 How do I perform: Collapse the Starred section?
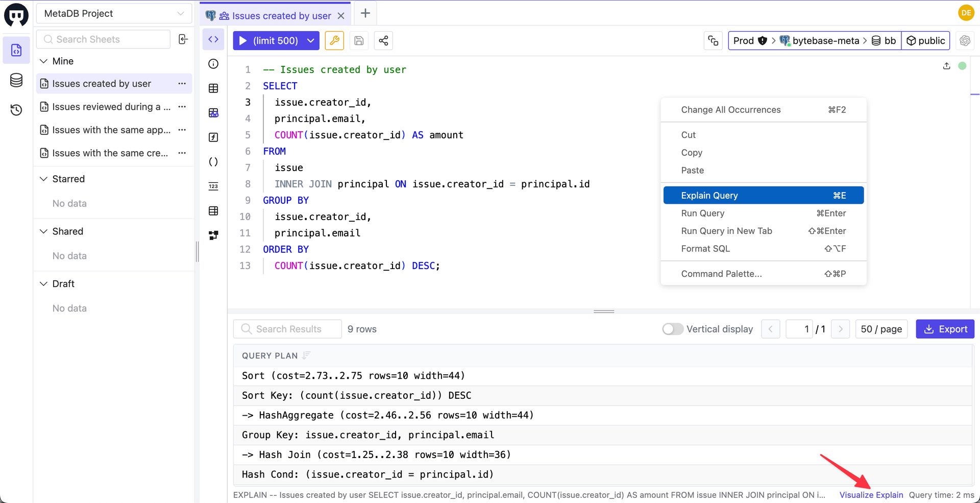click(x=44, y=179)
